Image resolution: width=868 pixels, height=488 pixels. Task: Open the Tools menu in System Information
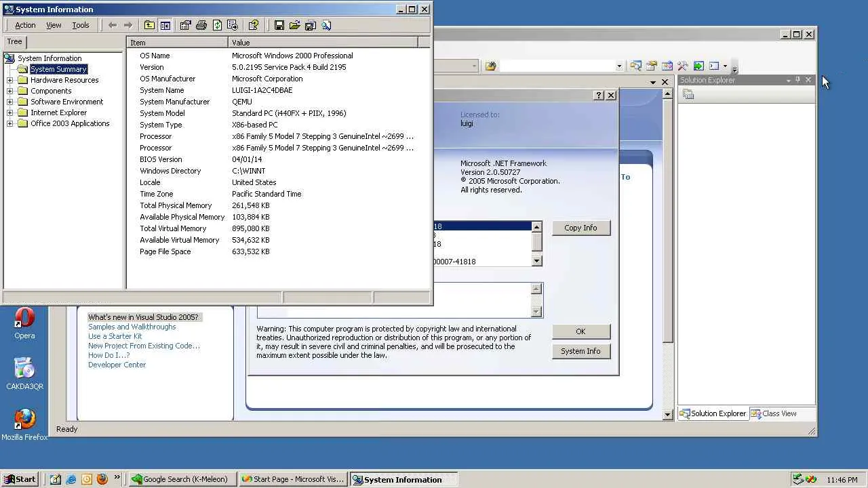coord(81,25)
